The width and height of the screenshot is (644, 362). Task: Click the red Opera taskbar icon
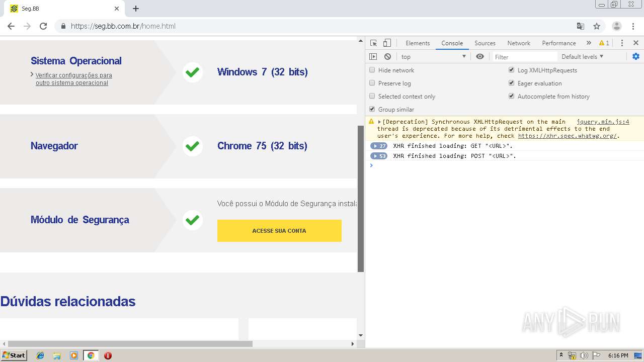click(108, 355)
